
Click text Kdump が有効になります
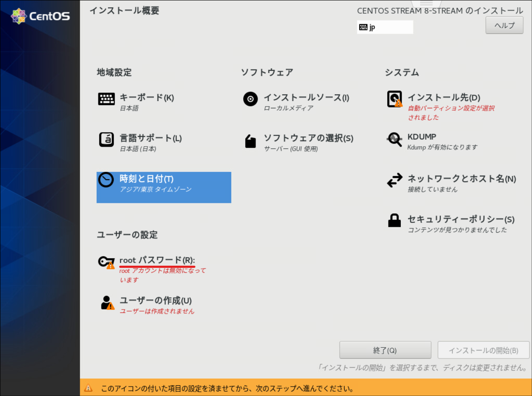tap(442, 147)
